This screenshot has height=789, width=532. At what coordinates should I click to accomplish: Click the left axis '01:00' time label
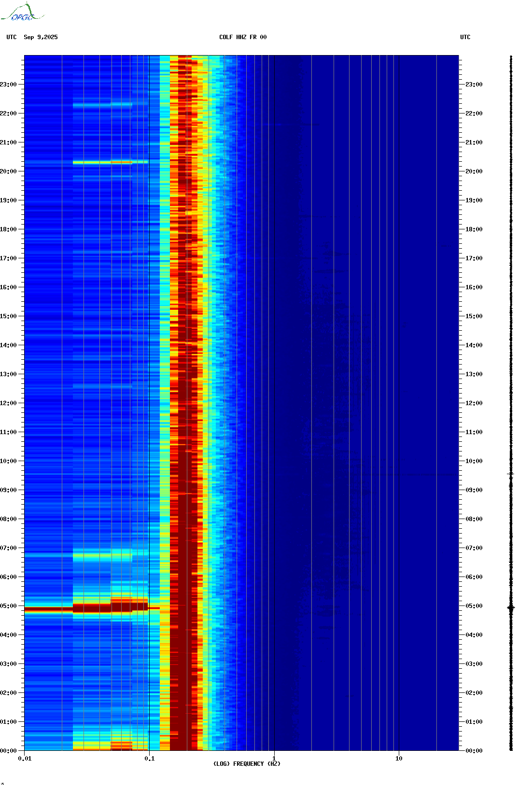8,722
